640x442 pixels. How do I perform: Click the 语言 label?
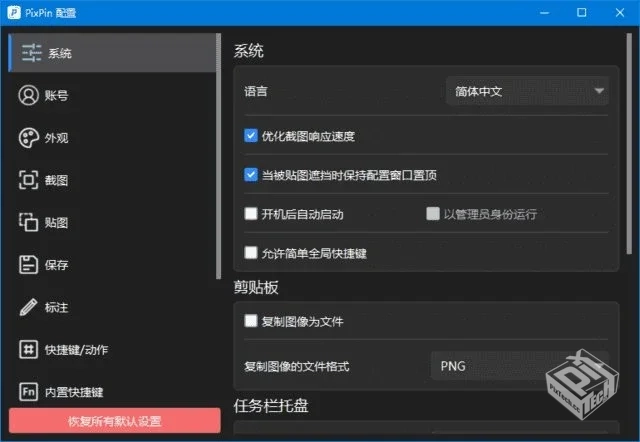[x=256, y=91]
